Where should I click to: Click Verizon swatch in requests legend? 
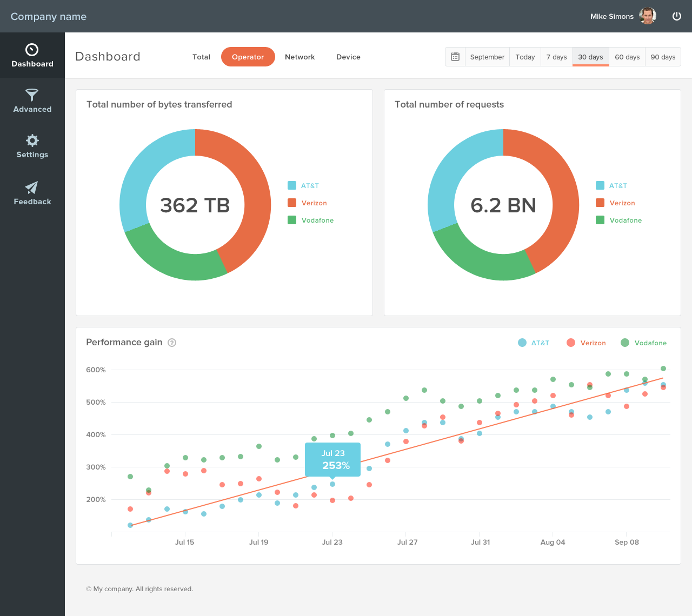[x=600, y=203]
